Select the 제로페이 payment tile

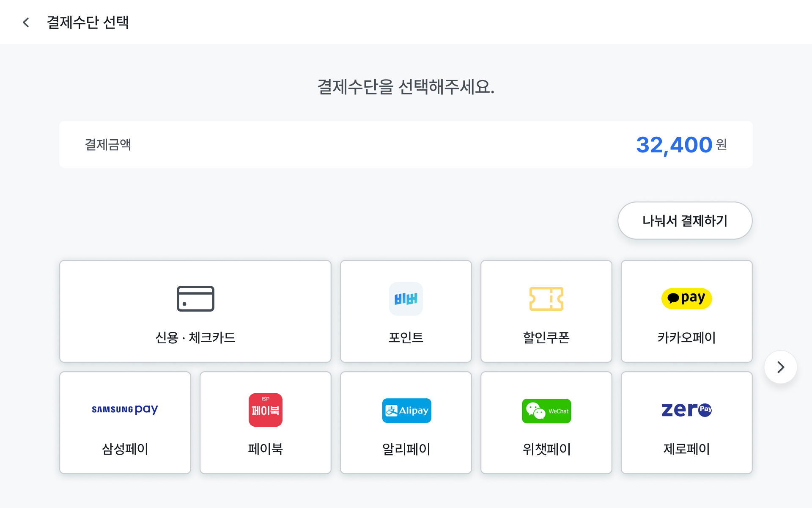coord(686,422)
